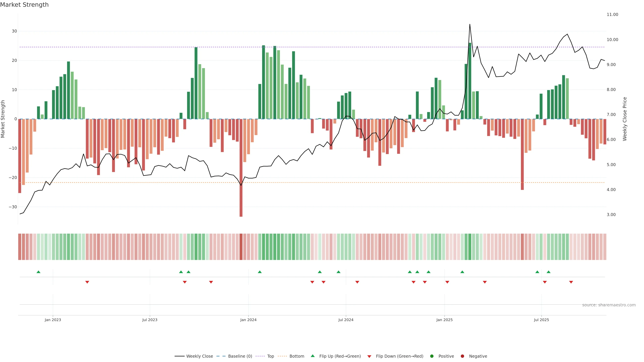Click the green flip-up marker after Jan 2024
This screenshot has width=644, height=362.
260,272
